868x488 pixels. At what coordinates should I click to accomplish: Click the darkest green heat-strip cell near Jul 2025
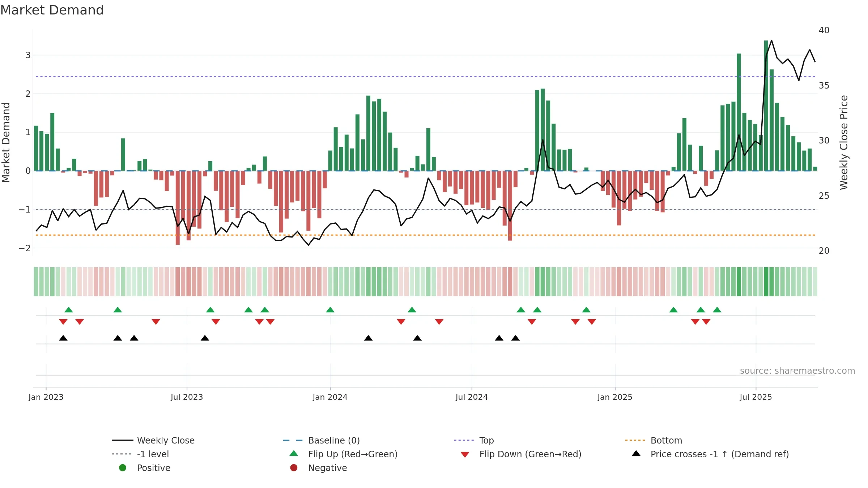pos(766,282)
